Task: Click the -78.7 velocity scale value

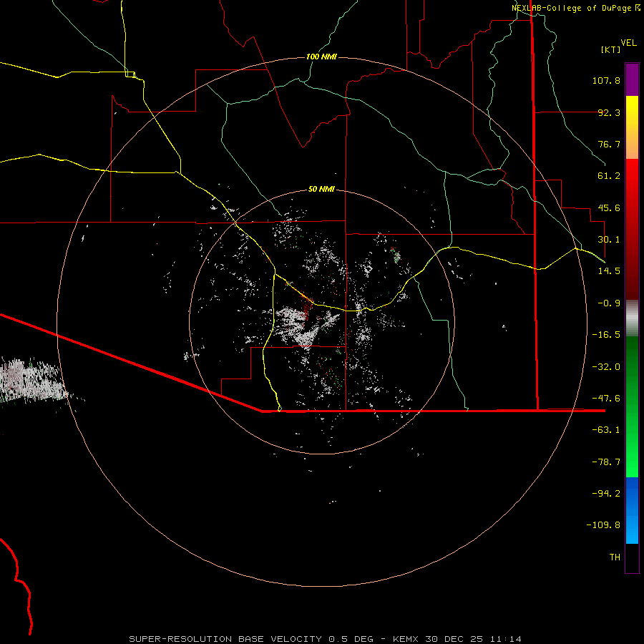Action: point(606,462)
